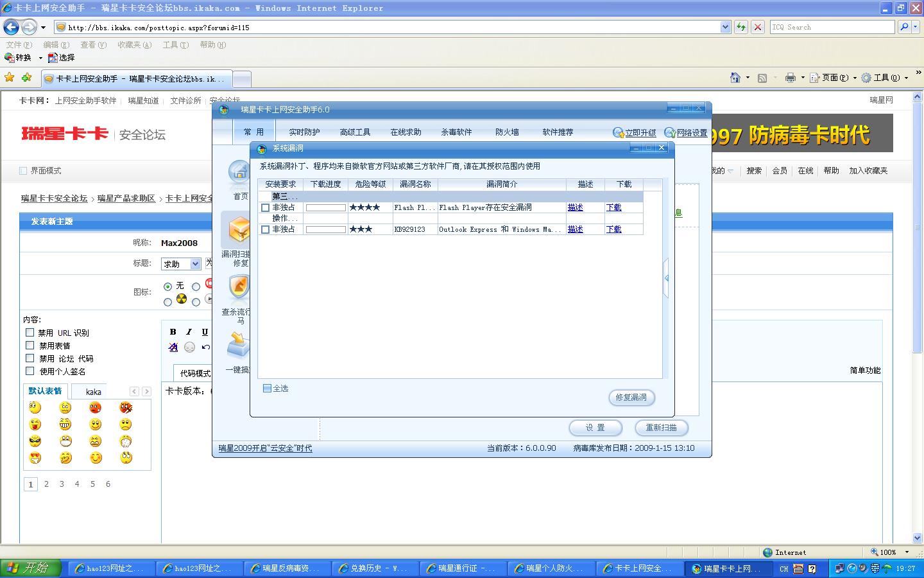
Task: Click the search magnifier icon
Action: (x=904, y=27)
